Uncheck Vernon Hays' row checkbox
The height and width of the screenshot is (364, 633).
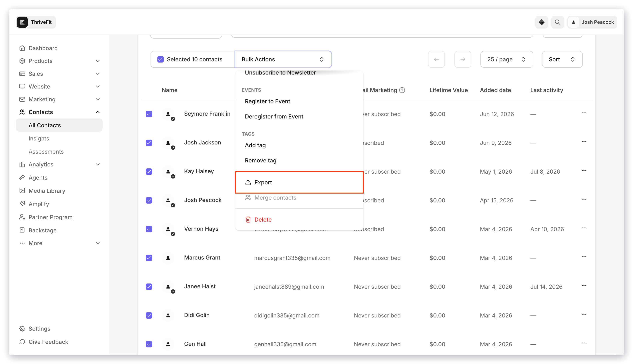149,229
